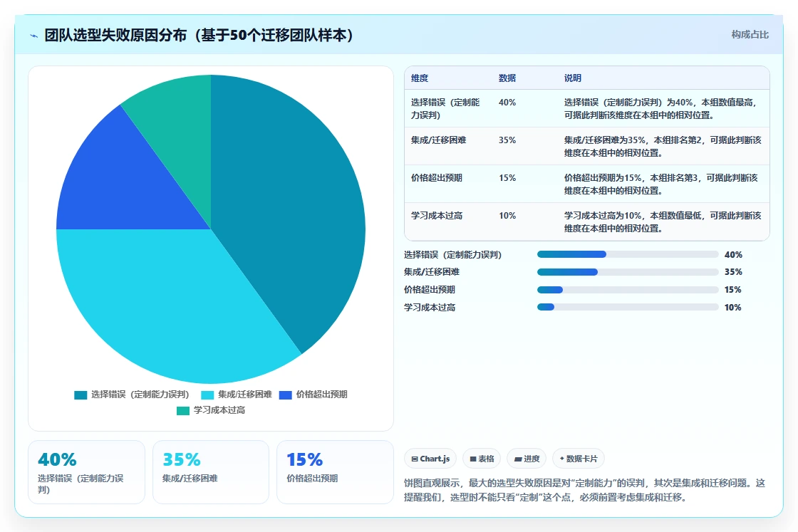
Task: Click the lightning icon beside the title
Action: point(34,36)
